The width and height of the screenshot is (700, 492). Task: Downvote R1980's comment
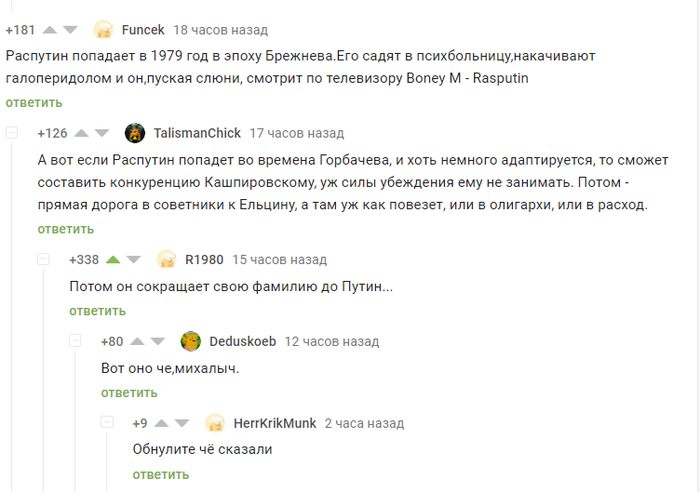click(134, 259)
